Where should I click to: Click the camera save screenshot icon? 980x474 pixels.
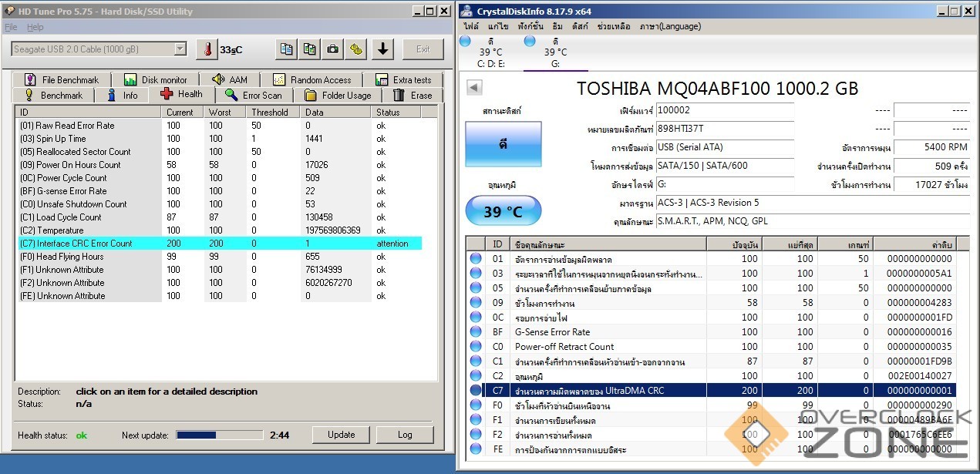(332, 49)
